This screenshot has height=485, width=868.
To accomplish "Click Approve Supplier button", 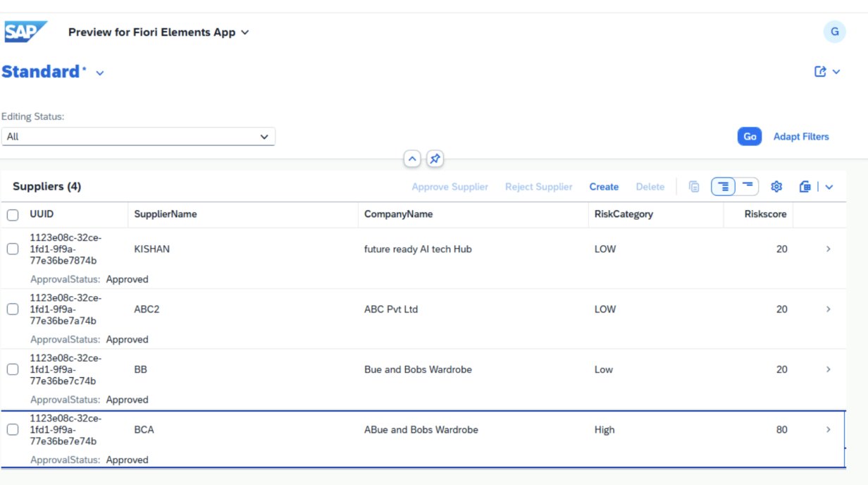I will (x=449, y=187).
